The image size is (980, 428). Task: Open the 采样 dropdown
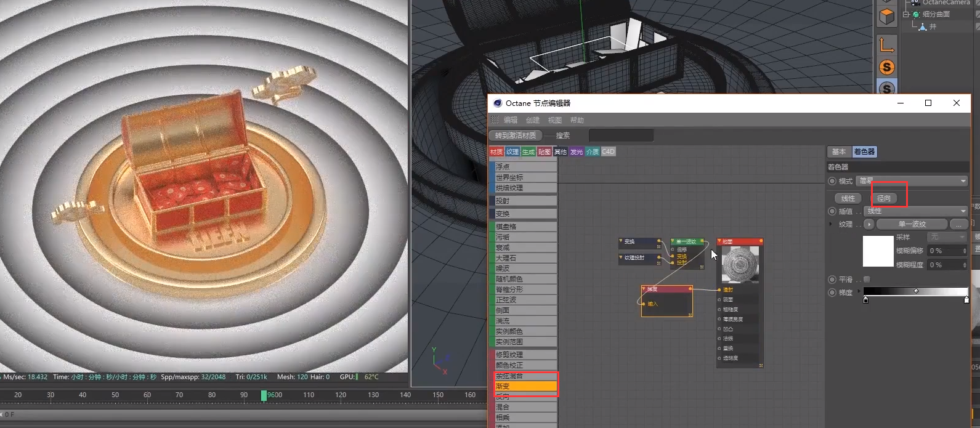pyautogui.click(x=948, y=236)
